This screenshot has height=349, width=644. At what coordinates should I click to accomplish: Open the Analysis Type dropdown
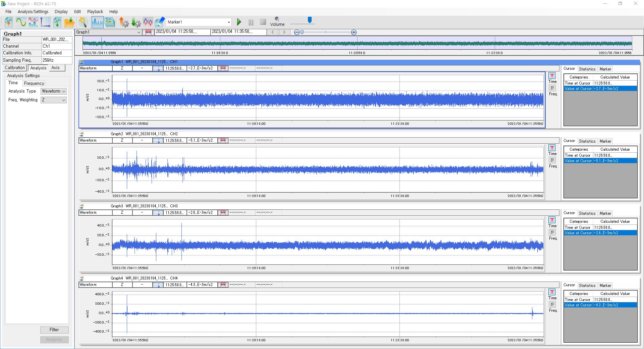point(54,91)
